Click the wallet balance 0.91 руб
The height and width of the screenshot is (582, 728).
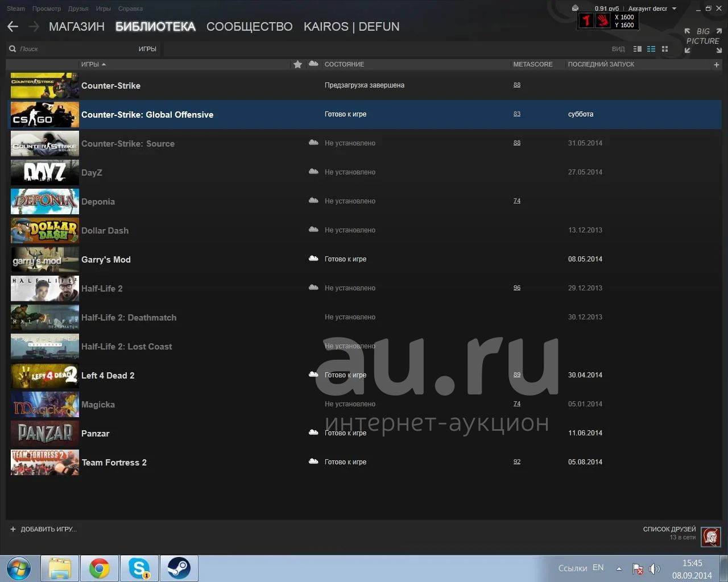(606, 9)
